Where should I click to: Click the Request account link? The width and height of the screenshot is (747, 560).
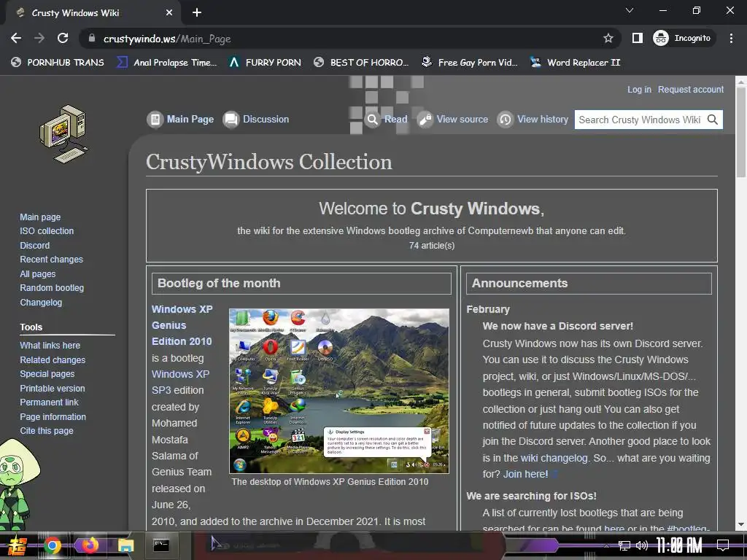pyautogui.click(x=690, y=89)
